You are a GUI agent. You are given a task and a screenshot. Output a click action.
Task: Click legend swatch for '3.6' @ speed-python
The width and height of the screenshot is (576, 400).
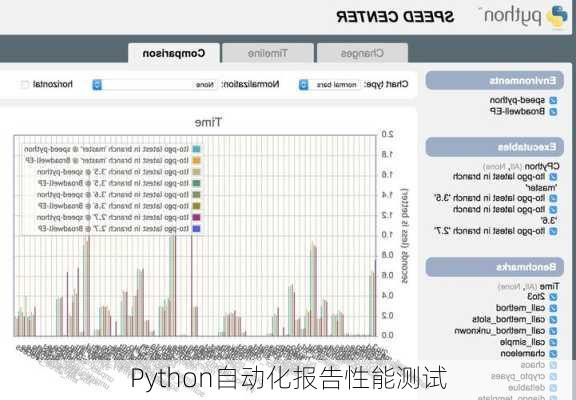tap(197, 195)
